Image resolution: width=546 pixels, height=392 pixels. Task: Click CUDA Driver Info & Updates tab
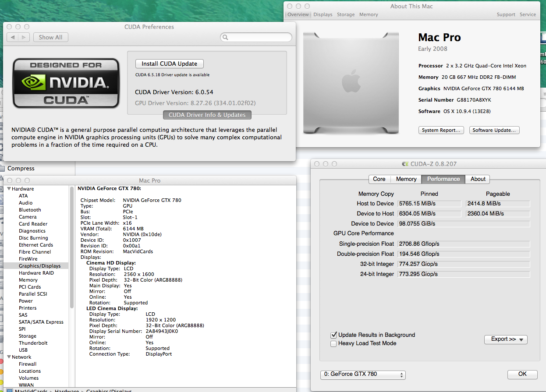tap(207, 115)
